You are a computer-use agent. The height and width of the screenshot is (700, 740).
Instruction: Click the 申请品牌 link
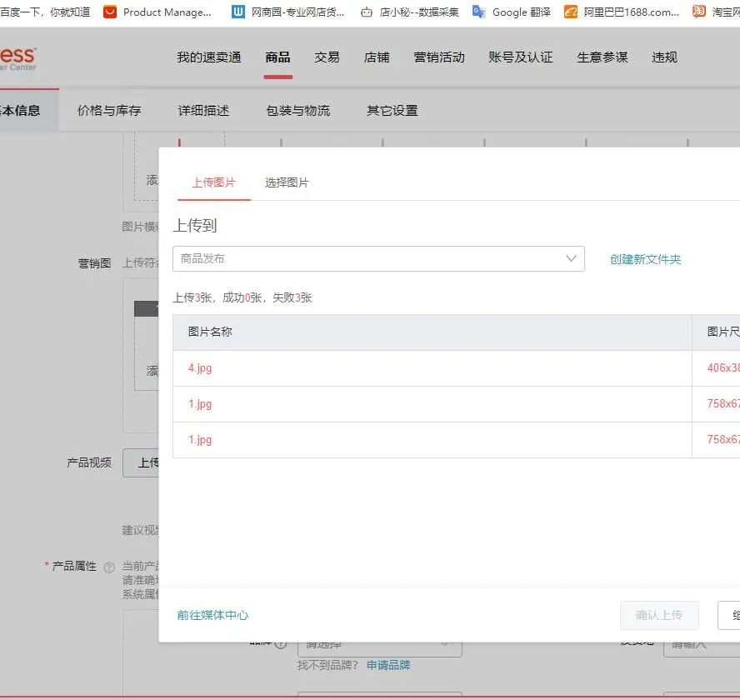388,665
